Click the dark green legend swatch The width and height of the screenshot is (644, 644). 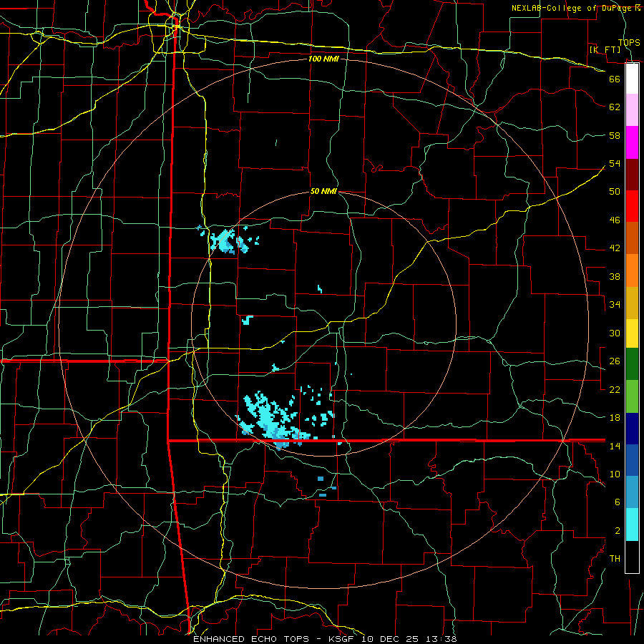click(632, 364)
